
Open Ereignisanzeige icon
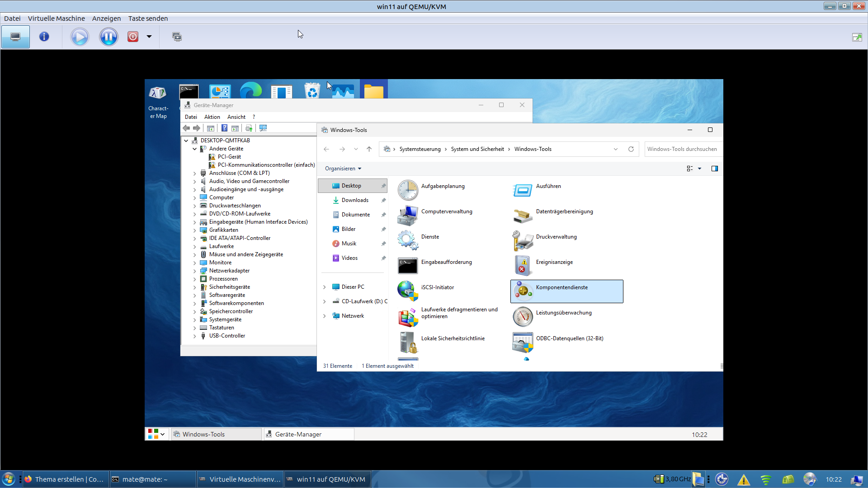point(523,266)
